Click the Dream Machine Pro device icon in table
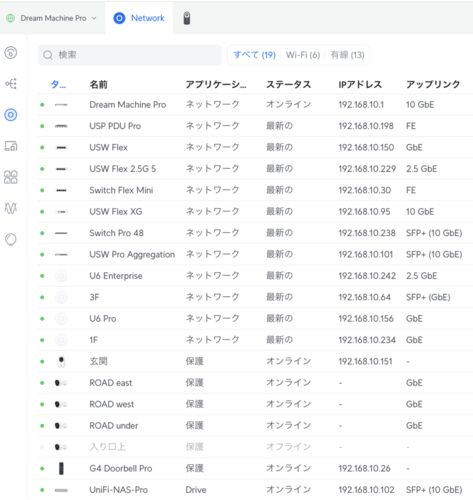The width and height of the screenshot is (473, 500). pyautogui.click(x=61, y=105)
